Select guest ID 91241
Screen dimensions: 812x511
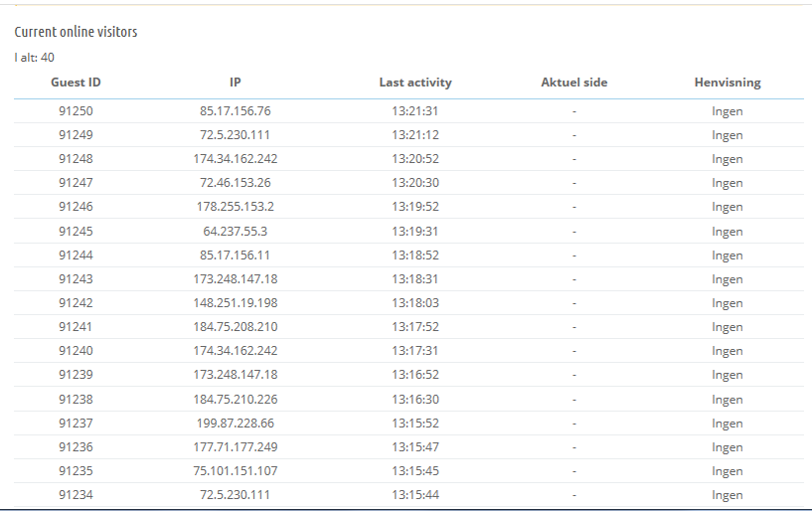coord(76,326)
